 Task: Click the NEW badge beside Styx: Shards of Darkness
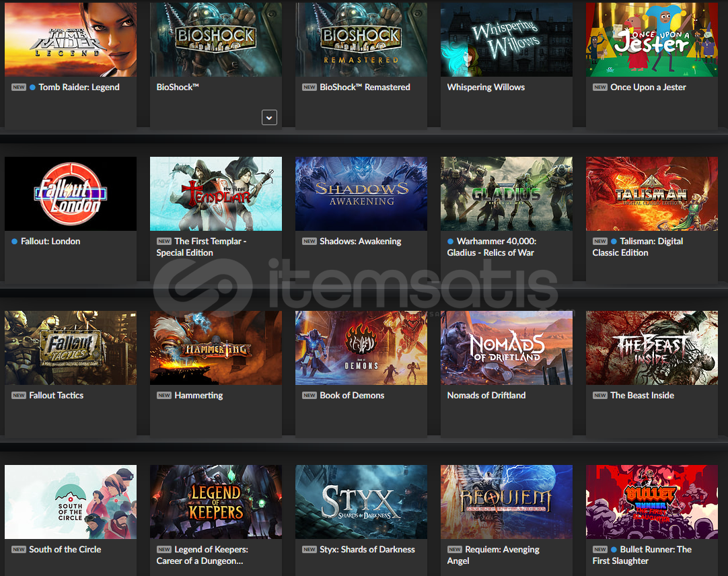point(310,550)
